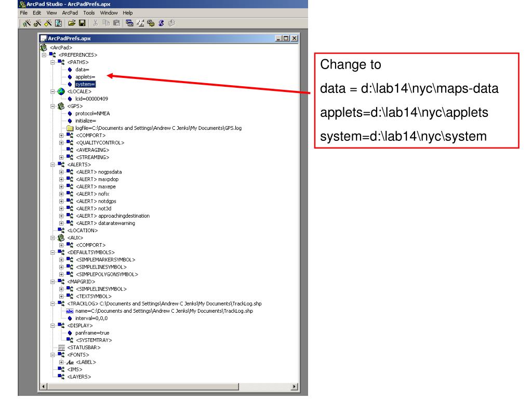Open the File menu
The width and height of the screenshot is (532, 399).
24,13
